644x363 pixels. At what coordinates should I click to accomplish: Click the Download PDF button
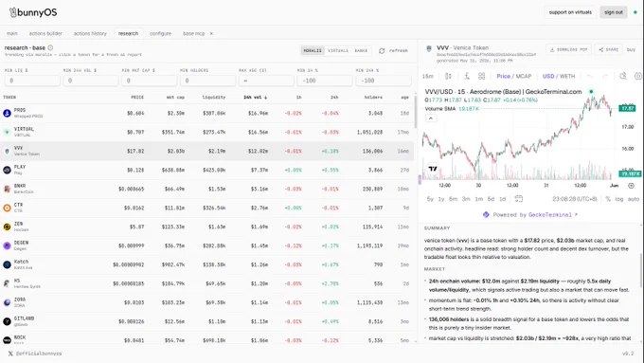tap(569, 49)
